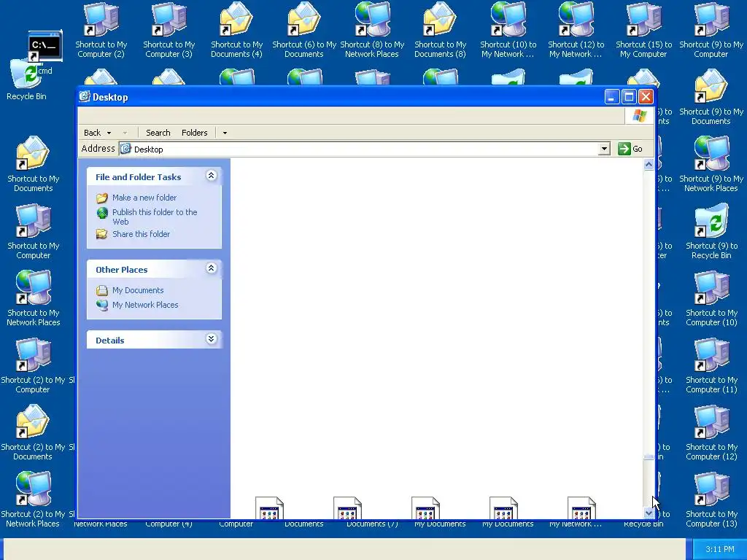This screenshot has height=560, width=747.
Task: Open the Address bar dropdown list
Action: 604,149
